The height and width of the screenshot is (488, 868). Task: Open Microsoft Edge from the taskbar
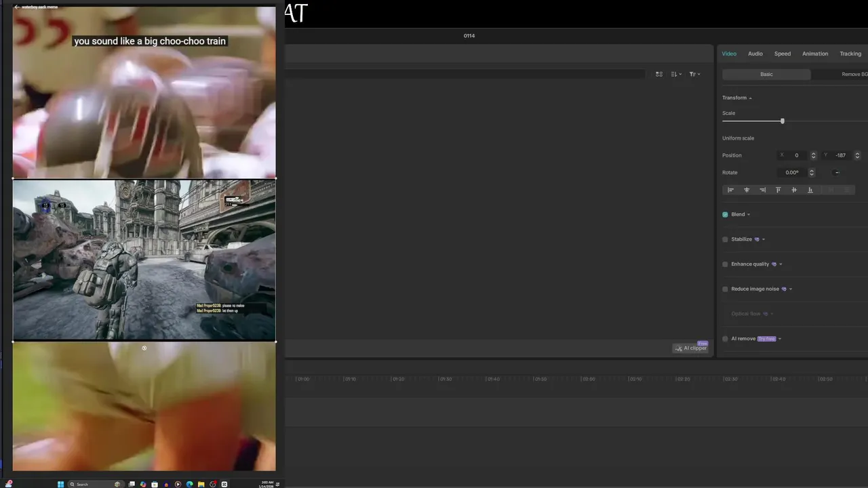(189, 484)
